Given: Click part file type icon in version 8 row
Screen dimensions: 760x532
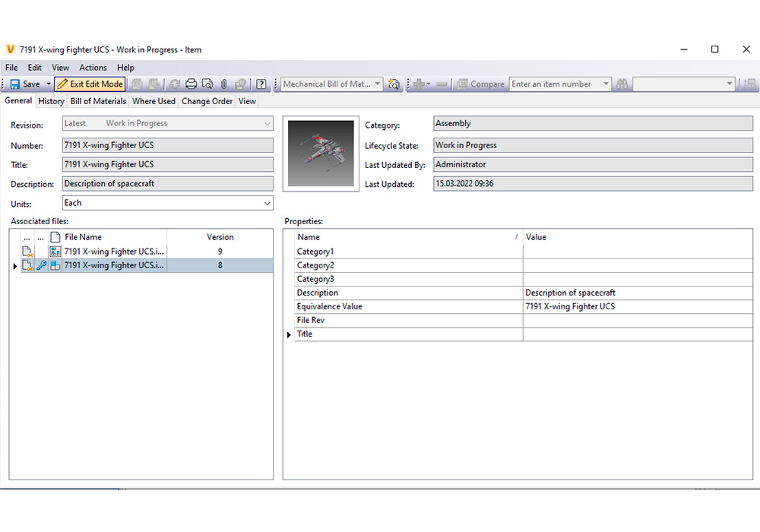Looking at the screenshot, I should [x=55, y=265].
